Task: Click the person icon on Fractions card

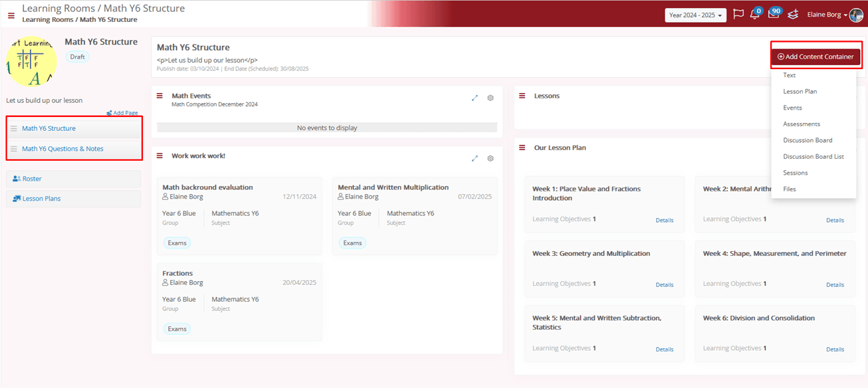Action: pyautogui.click(x=165, y=282)
